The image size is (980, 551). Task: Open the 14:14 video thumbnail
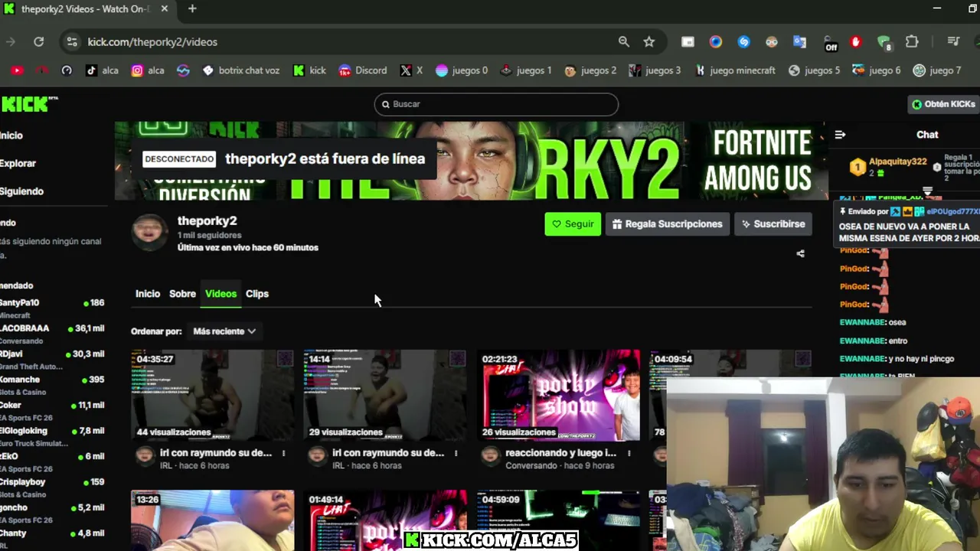pyautogui.click(x=385, y=396)
